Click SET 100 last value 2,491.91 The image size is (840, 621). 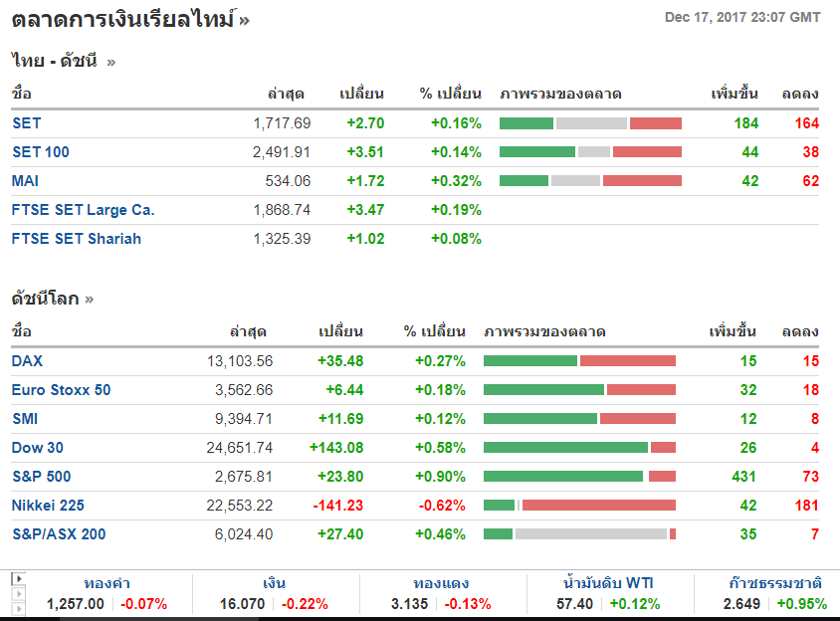pyautogui.click(x=282, y=152)
